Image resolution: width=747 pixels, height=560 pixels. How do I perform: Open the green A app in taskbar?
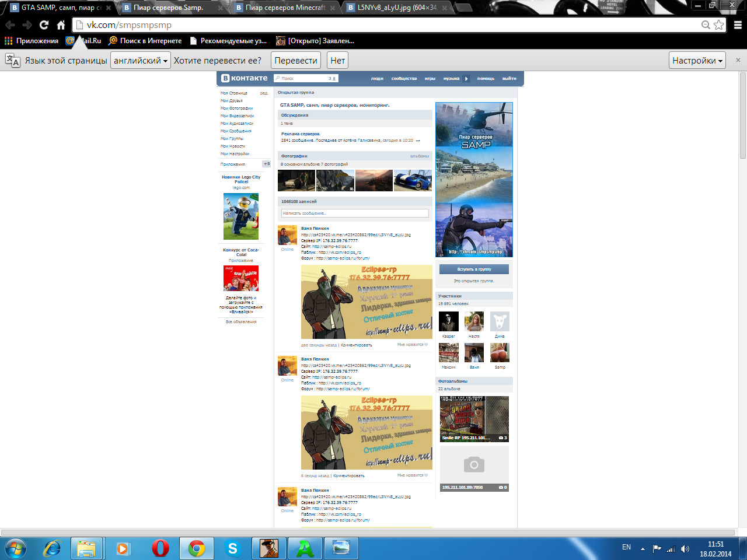[x=305, y=549]
